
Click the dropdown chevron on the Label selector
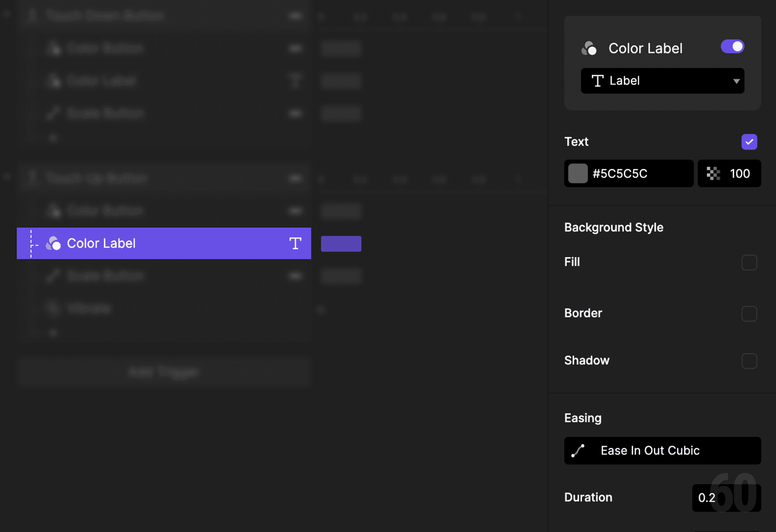click(x=736, y=81)
